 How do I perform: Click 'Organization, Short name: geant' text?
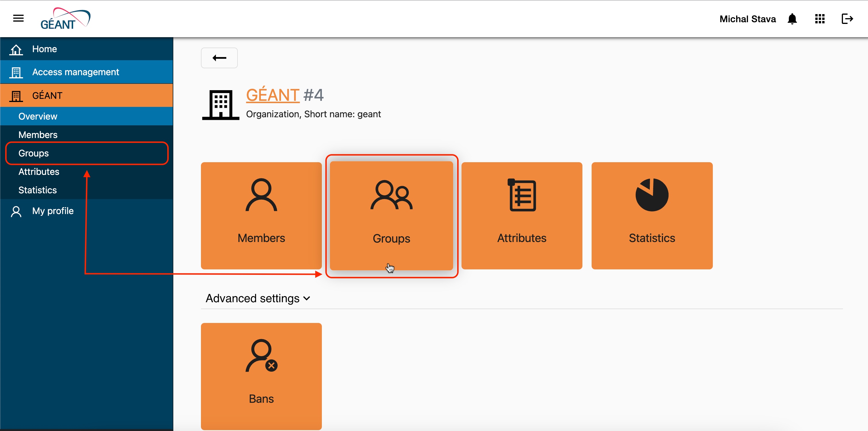pyautogui.click(x=313, y=114)
